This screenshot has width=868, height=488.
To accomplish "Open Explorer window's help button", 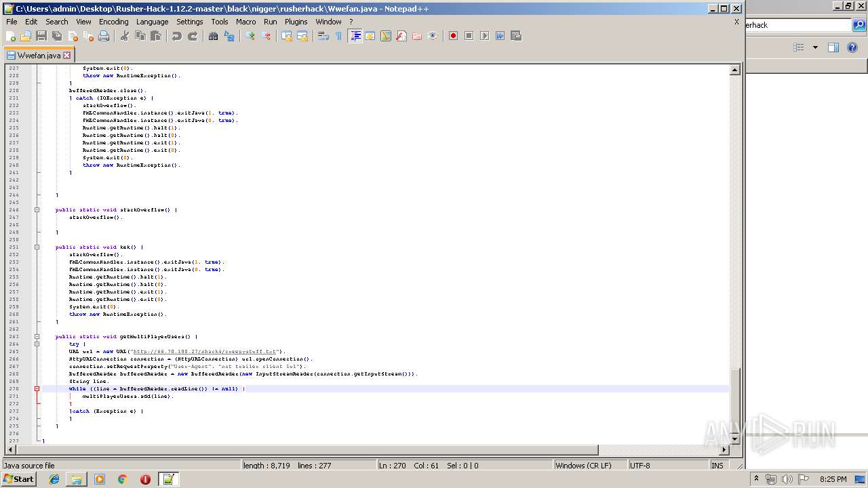I will [852, 47].
